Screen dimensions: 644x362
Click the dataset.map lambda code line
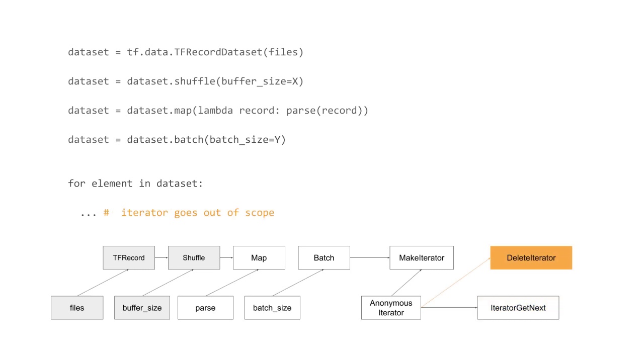pos(218,111)
